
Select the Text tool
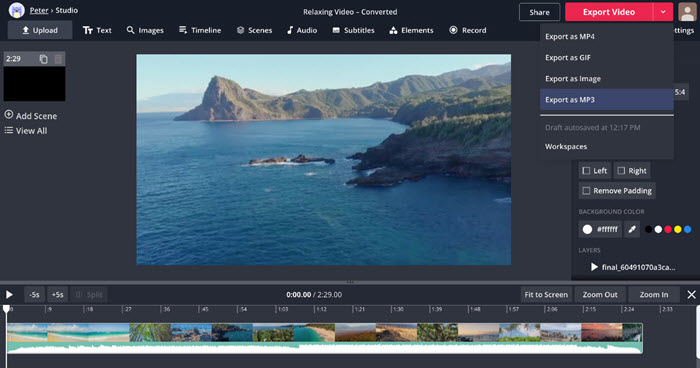[97, 30]
